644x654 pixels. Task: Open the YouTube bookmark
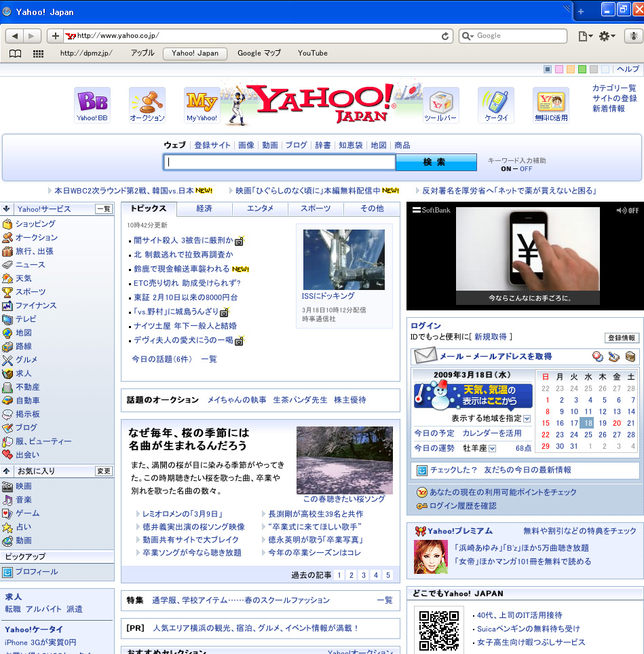click(313, 54)
